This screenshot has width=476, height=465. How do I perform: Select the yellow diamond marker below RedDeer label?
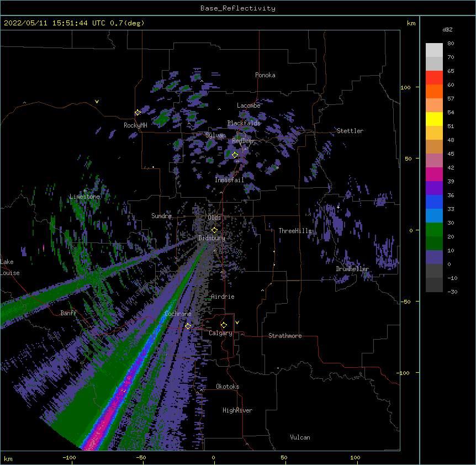[235, 155]
